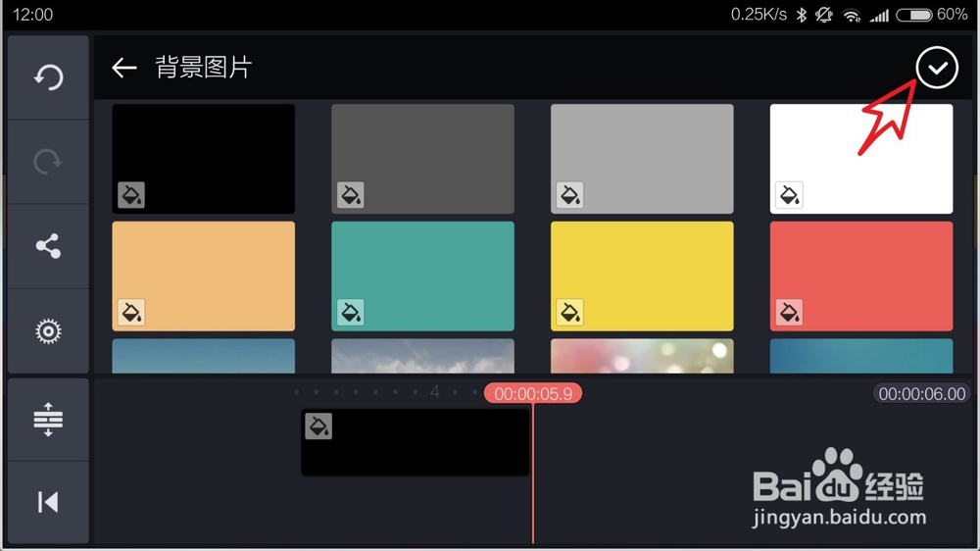Tap the paint bucket icon on the dark gray swatch
This screenshot has width=980, height=551.
click(351, 195)
